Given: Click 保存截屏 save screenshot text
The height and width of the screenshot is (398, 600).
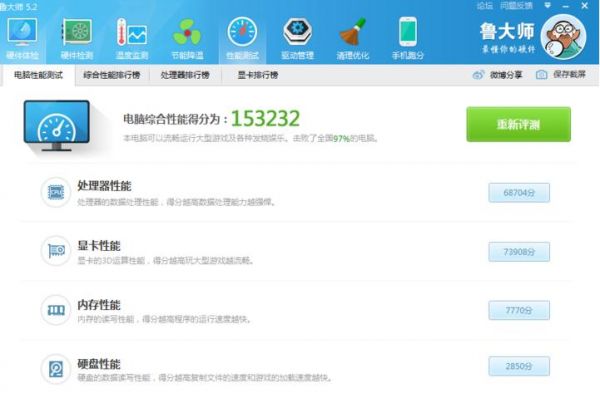Looking at the screenshot, I should coord(569,75).
